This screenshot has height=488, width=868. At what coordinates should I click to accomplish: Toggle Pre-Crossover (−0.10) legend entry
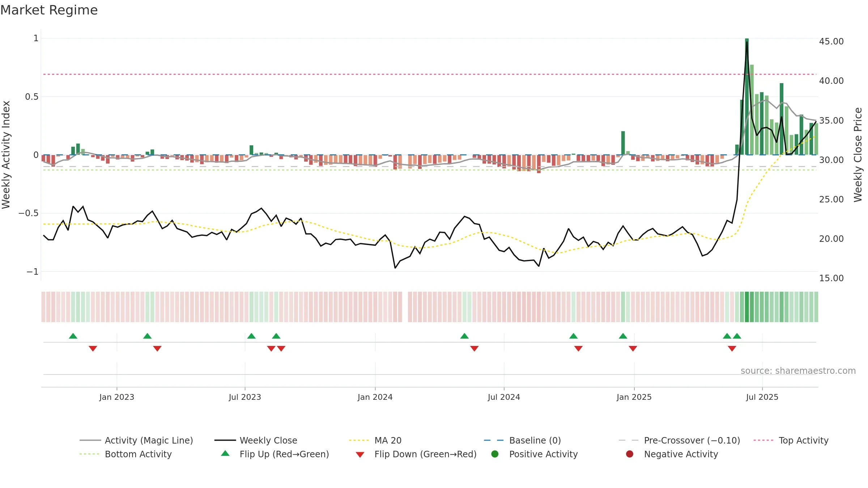pyautogui.click(x=679, y=440)
